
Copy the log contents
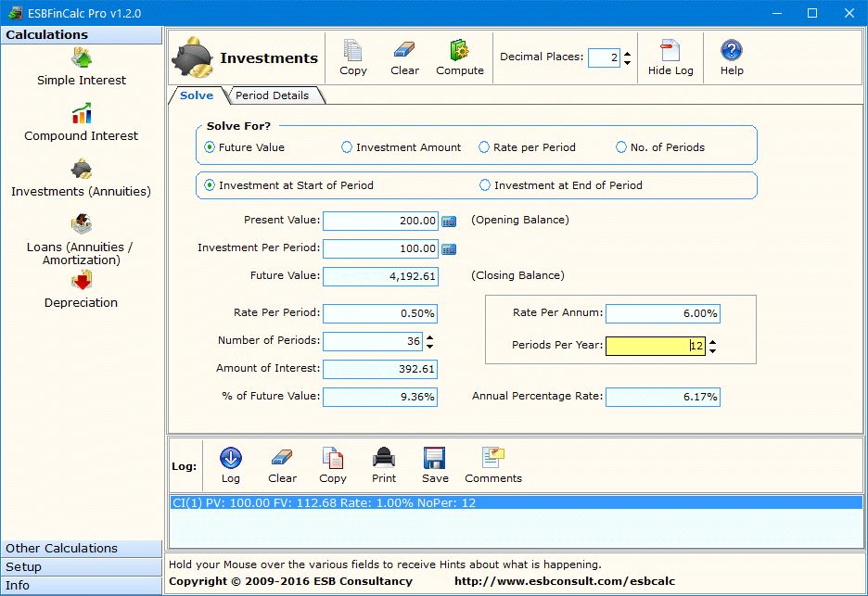333,465
